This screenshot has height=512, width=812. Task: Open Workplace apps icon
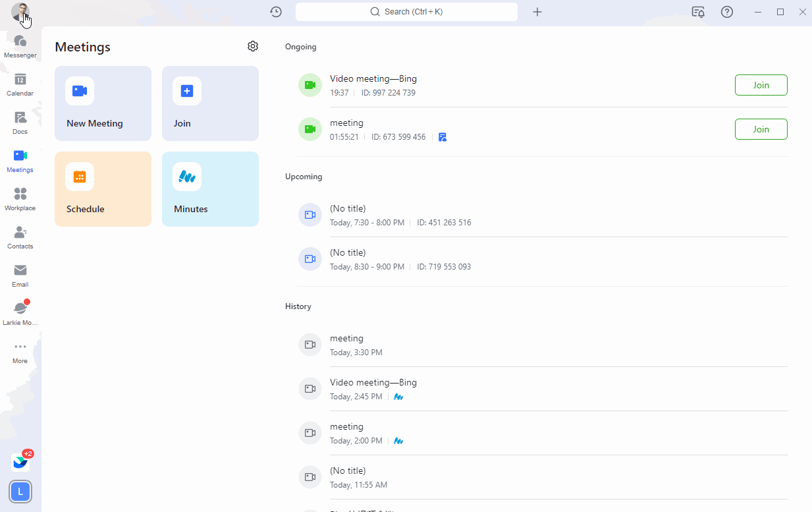[x=20, y=198]
